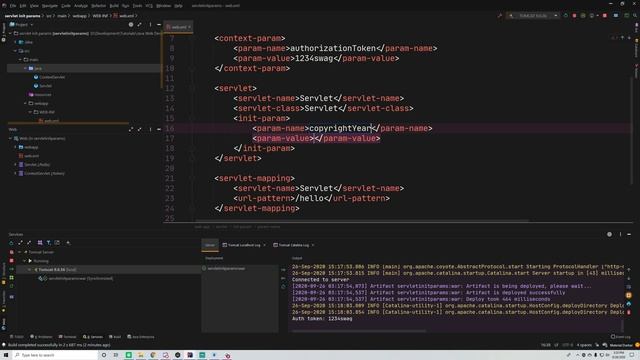Screen dimensions: 640x360
Task: Switch to Tomcat Catalina Log tab
Action: 293,245
